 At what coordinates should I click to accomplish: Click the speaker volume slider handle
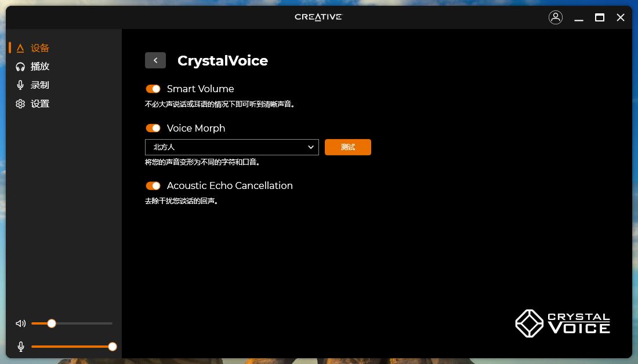pyautogui.click(x=51, y=323)
